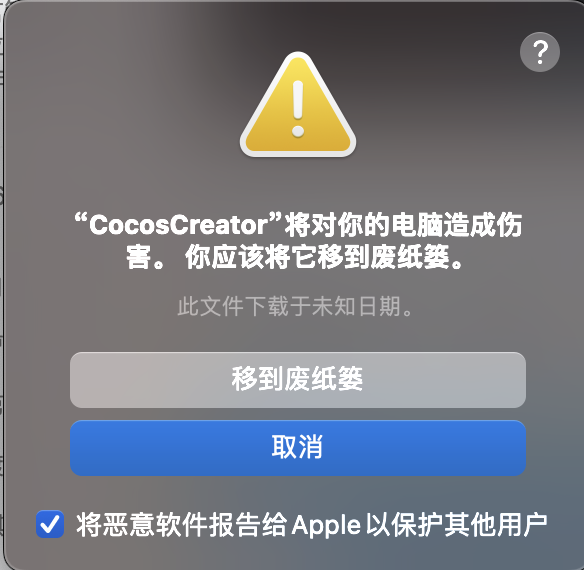Viewport: 584px width, 570px height.
Task: Click the 此文件下载于未知日期 subtitle text
Action: point(295,307)
